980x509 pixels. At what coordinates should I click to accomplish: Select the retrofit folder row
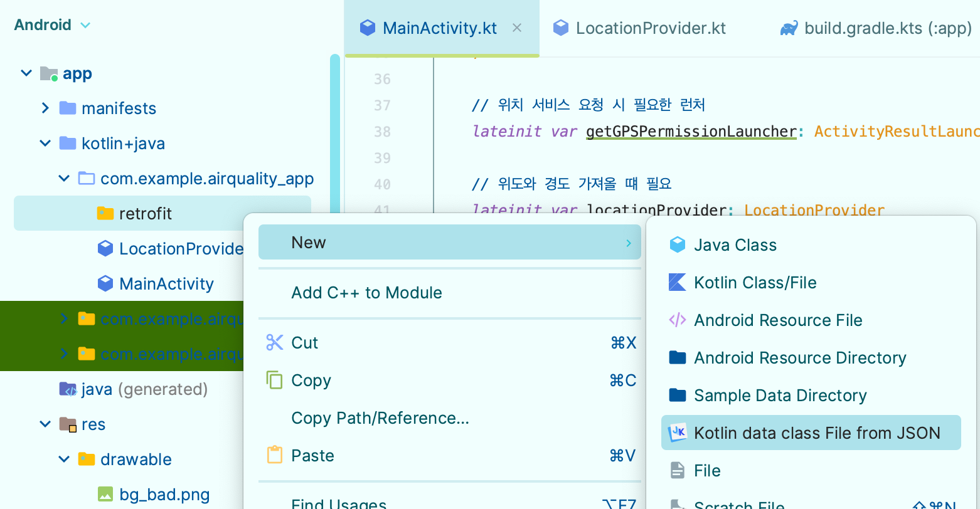click(162, 213)
